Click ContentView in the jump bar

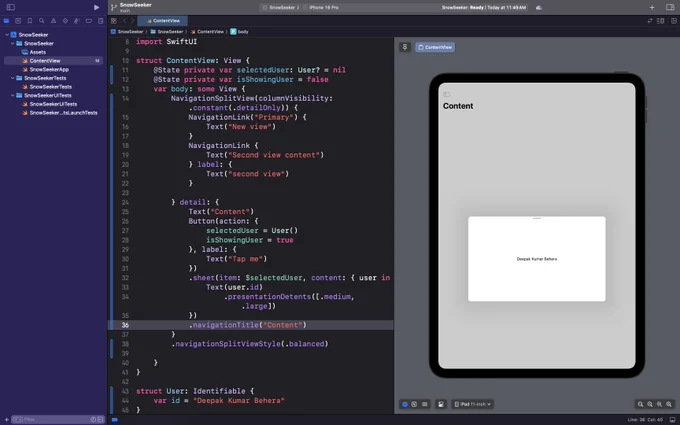[207, 32]
